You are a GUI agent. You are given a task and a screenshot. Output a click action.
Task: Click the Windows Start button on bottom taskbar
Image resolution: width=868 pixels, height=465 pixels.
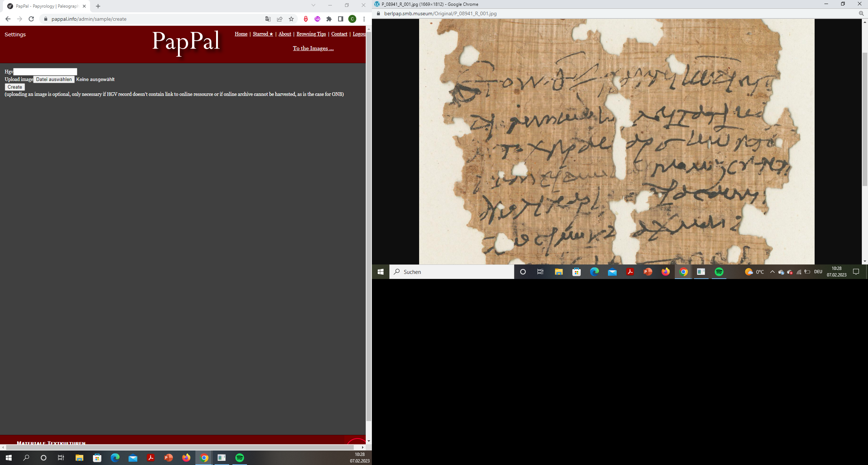[9, 458]
